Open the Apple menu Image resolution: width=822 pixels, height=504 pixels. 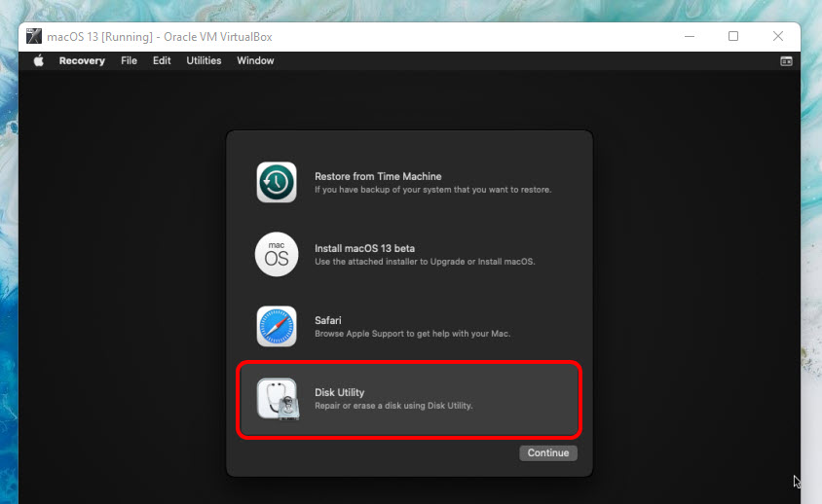pyautogui.click(x=39, y=60)
